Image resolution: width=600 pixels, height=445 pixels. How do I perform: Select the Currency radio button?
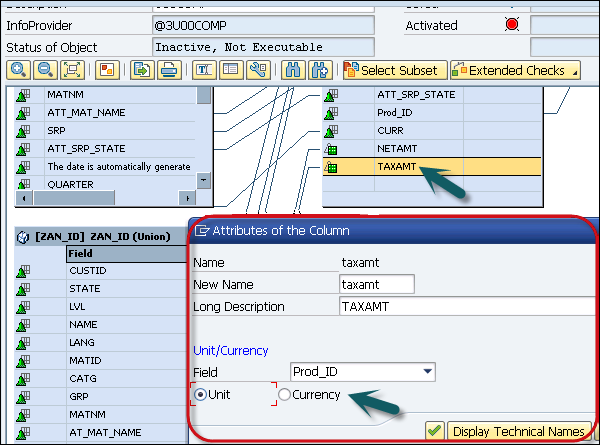285,395
